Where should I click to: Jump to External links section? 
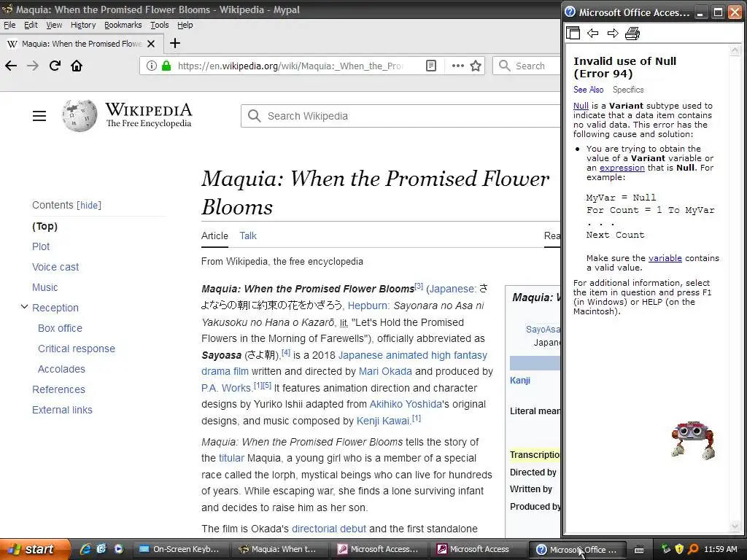pyautogui.click(x=63, y=410)
